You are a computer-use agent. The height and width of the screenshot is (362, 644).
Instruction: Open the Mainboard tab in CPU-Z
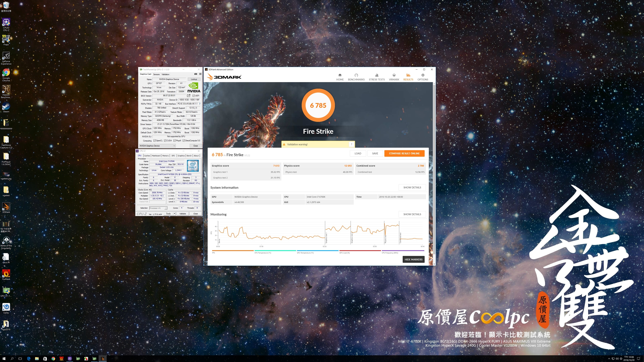(156, 156)
